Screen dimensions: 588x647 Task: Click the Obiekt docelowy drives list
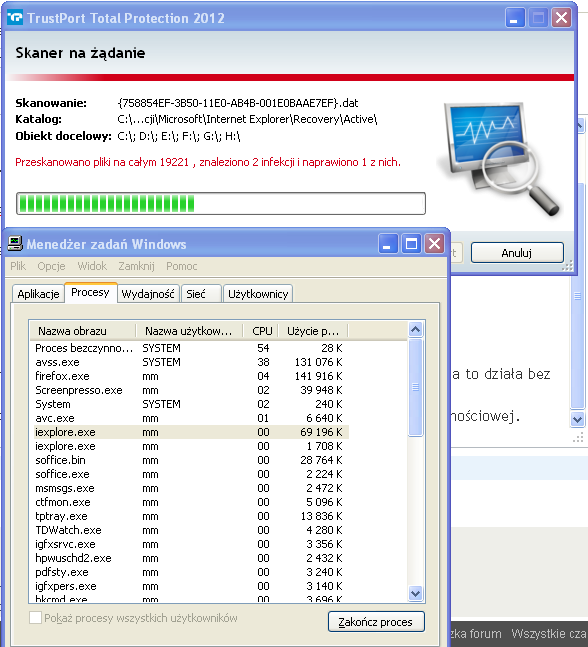point(179,136)
